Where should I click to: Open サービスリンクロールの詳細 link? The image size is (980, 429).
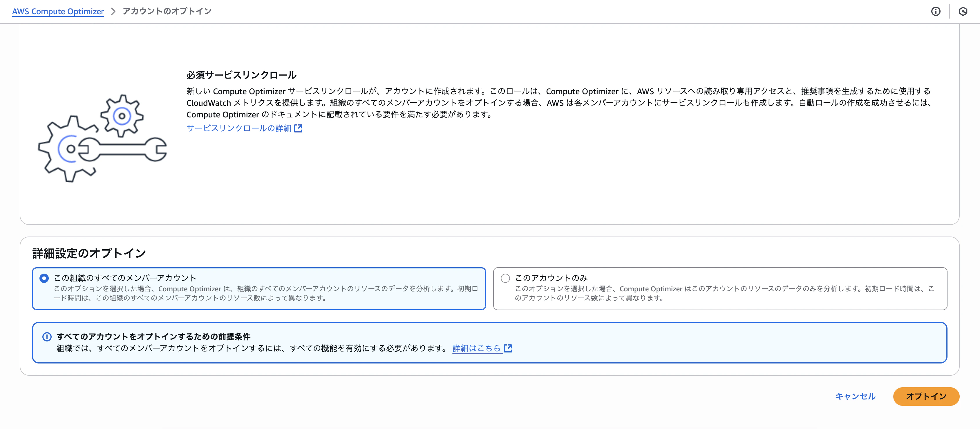(x=239, y=128)
